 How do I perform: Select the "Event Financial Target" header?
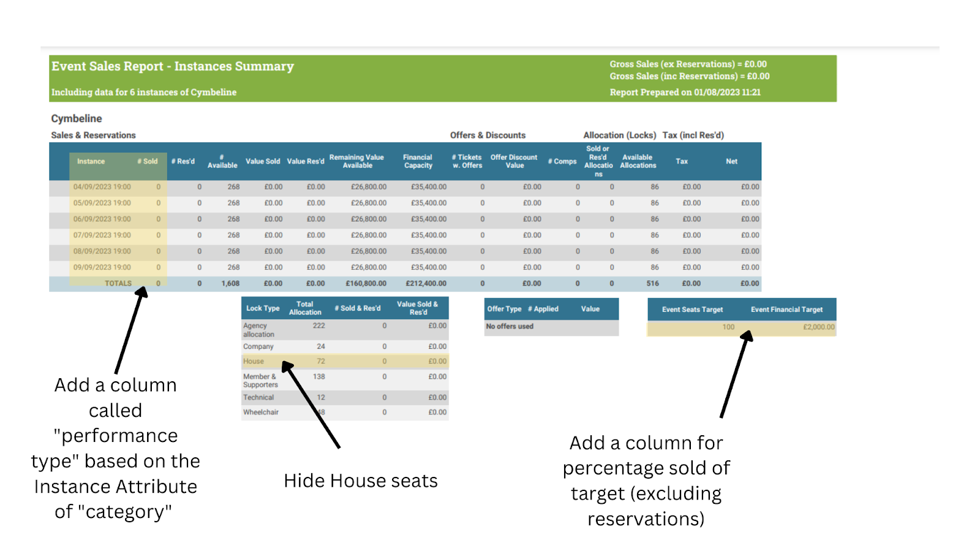click(787, 310)
